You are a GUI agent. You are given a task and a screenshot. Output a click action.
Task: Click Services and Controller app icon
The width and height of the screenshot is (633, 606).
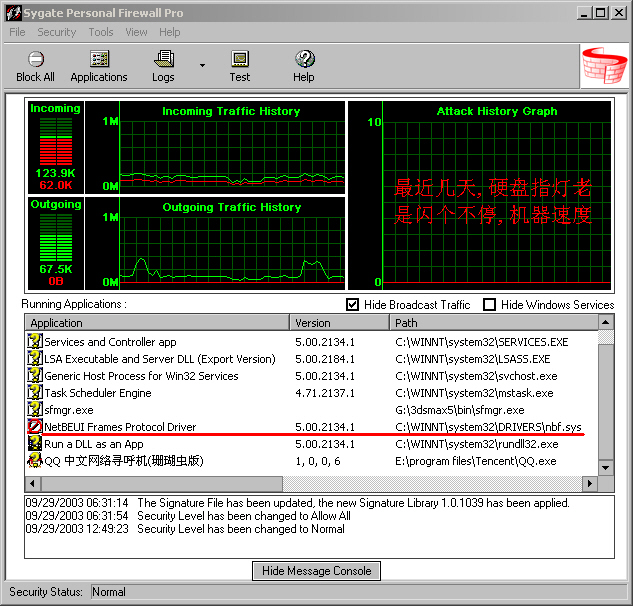click(35, 342)
